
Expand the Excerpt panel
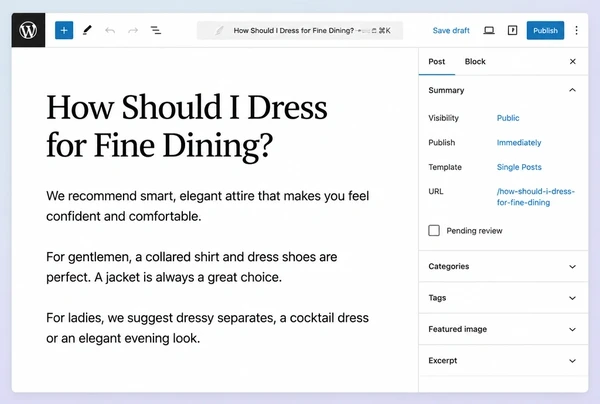503,360
